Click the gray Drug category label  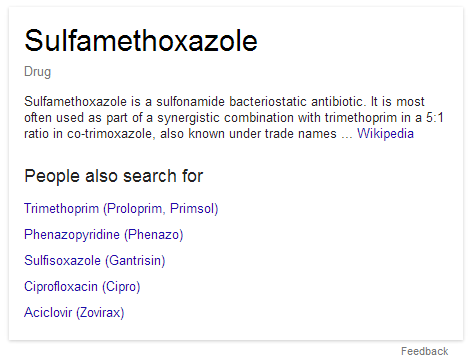click(38, 72)
